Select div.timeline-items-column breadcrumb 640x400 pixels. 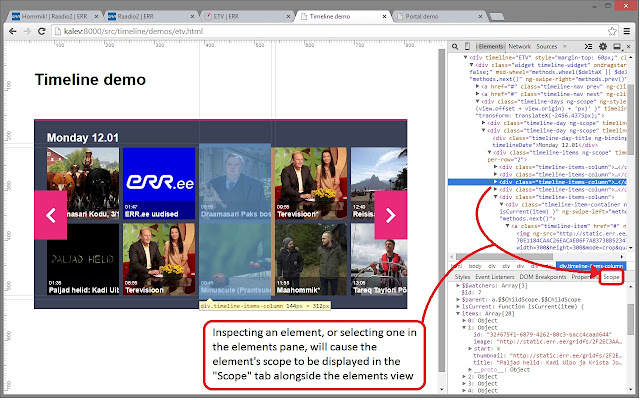click(x=591, y=266)
